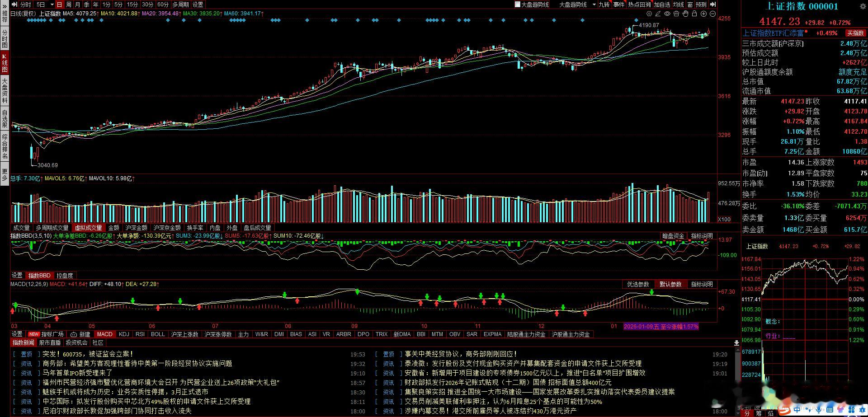Toggle 均线 moving averages display
The height and width of the screenshot is (417, 868).
click(679, 5)
